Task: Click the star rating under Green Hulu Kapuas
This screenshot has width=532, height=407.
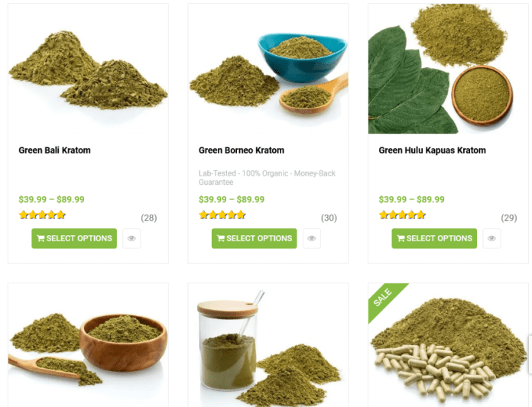Action: click(402, 215)
